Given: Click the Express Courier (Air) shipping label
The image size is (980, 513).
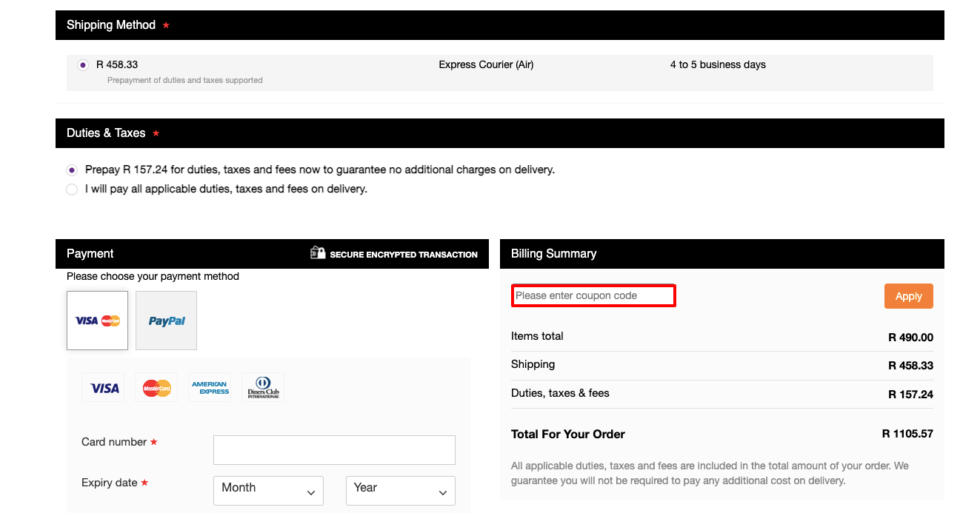Looking at the screenshot, I should click(486, 65).
